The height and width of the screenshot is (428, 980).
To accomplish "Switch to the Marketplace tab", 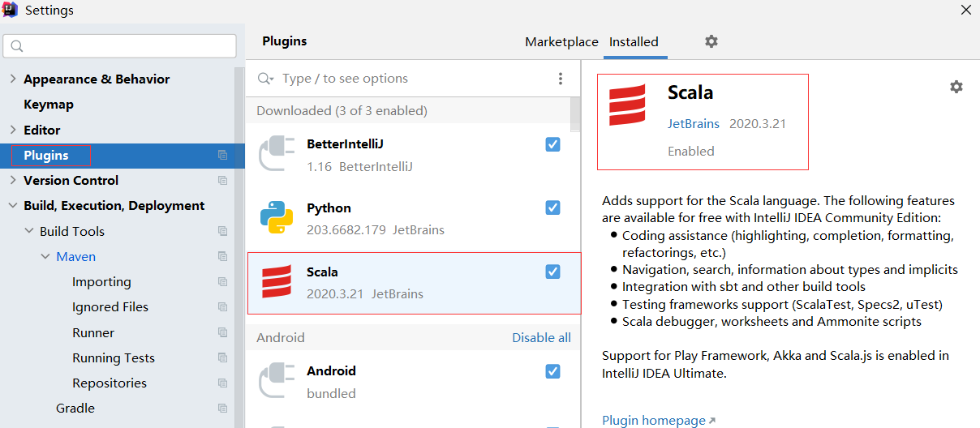I will pyautogui.click(x=561, y=42).
